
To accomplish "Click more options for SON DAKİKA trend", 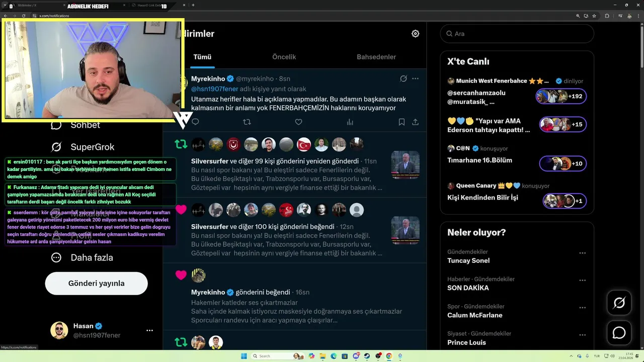I will [582, 280].
